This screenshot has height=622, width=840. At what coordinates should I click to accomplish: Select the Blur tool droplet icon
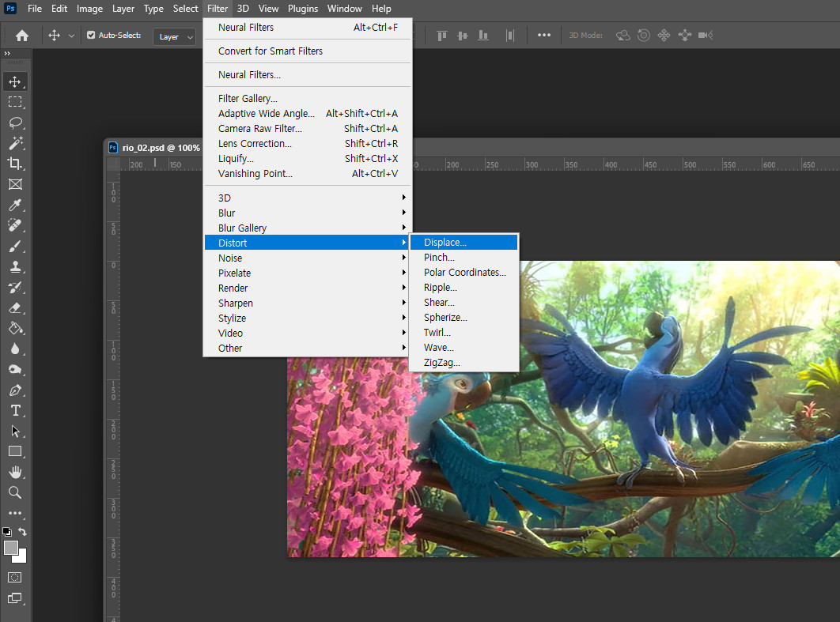click(x=15, y=349)
